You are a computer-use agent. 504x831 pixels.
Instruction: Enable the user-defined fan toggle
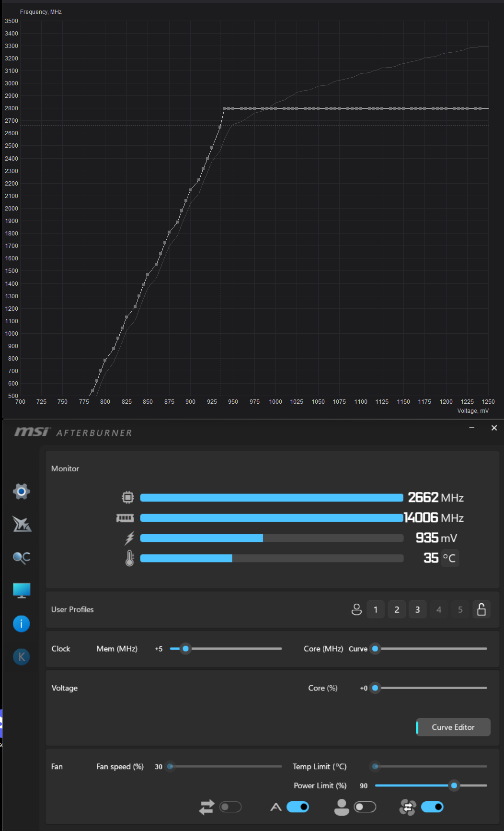coord(365,807)
